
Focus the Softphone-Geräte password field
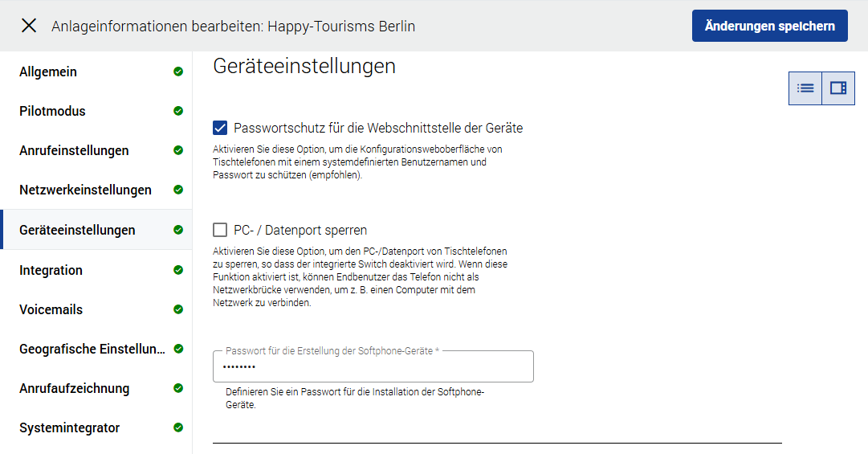[x=373, y=367]
